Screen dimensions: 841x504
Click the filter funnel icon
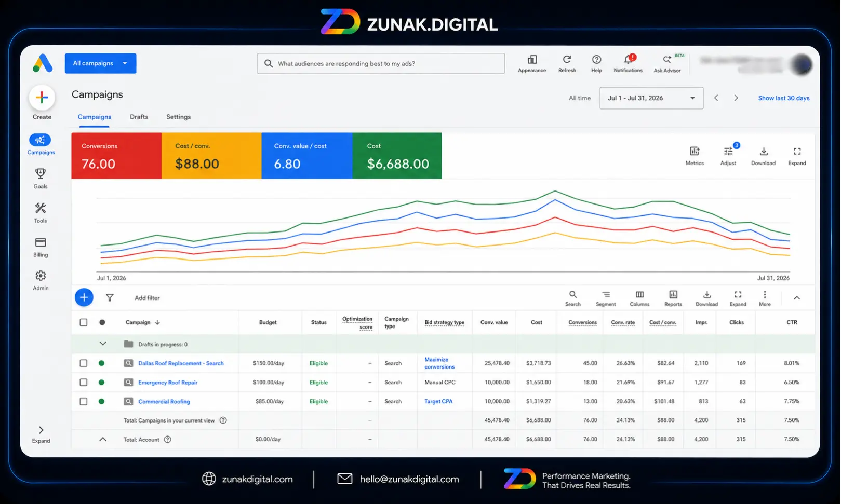coord(110,297)
